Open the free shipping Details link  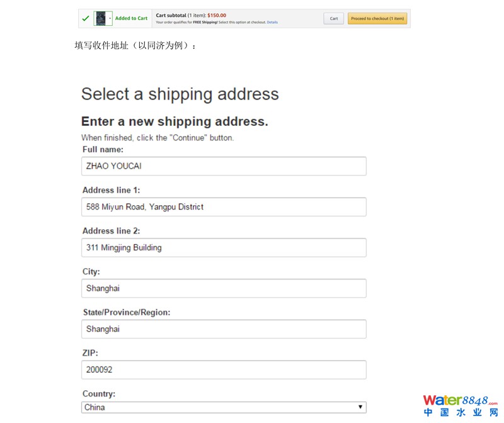(x=272, y=23)
